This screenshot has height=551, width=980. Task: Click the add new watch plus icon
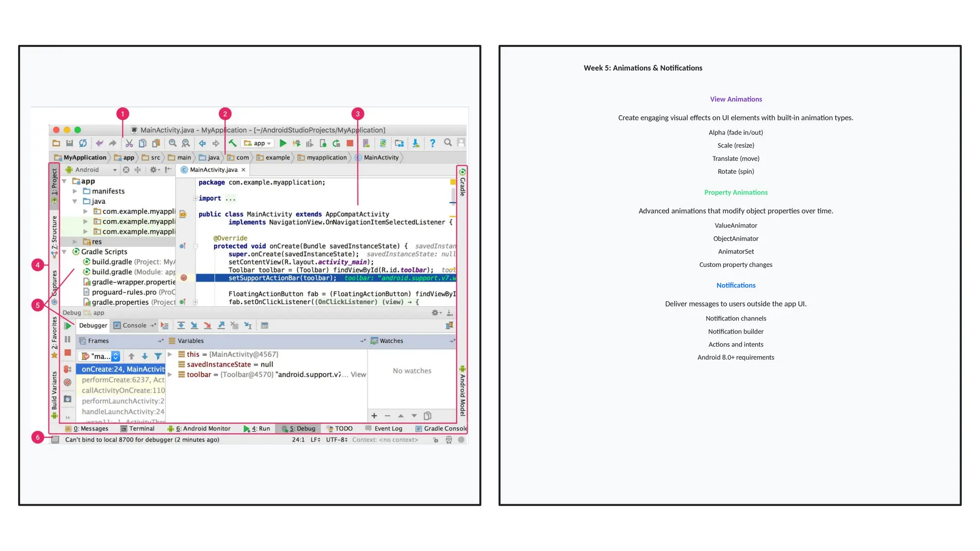pos(374,416)
